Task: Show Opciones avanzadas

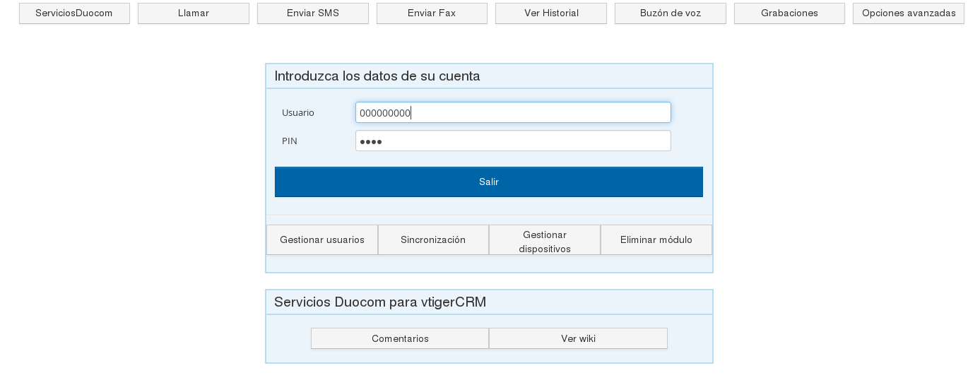Action: point(908,13)
